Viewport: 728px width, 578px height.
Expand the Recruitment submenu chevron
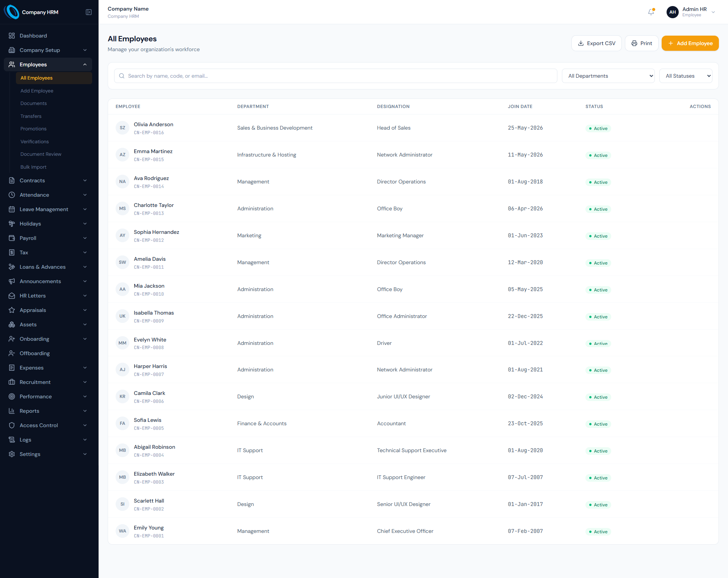(x=85, y=382)
